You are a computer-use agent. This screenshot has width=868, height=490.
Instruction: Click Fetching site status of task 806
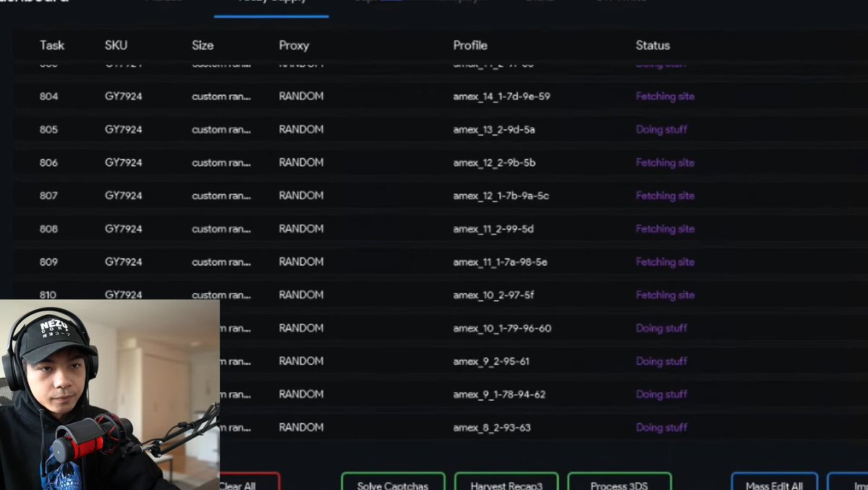[665, 163]
